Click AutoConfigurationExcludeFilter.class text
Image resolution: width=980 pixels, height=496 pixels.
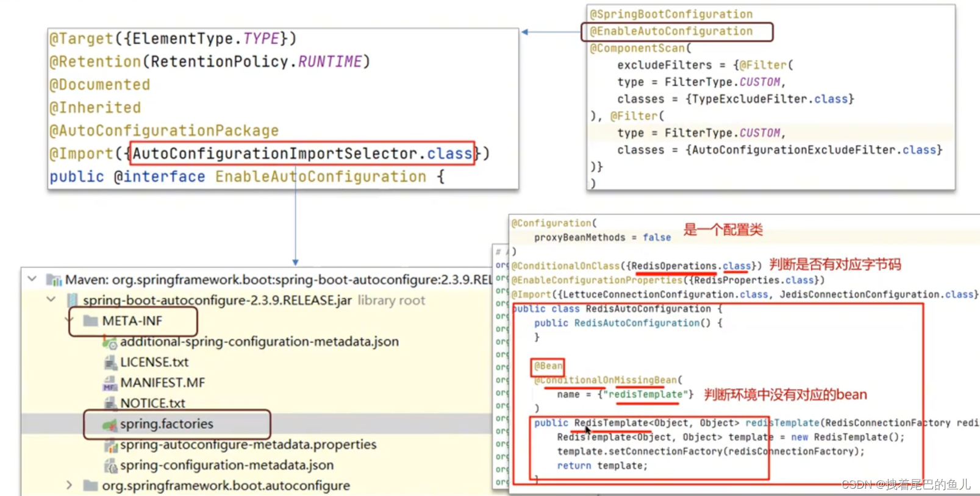pyautogui.click(x=814, y=150)
